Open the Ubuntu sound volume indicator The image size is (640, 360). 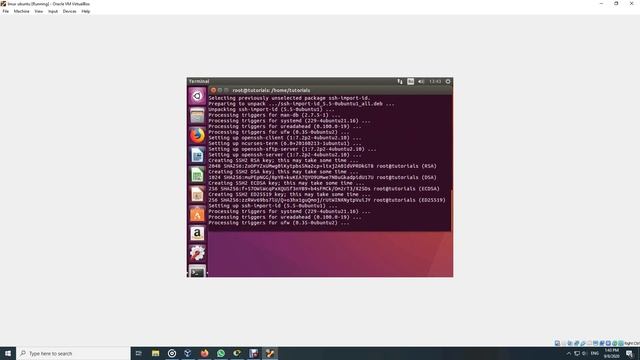[421, 82]
